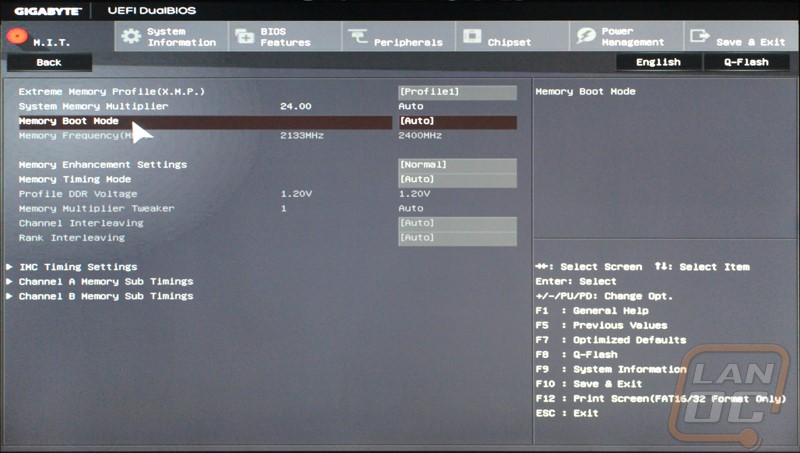Screen dimensions: 800x453
Task: Select the M.I.T. red circle icon
Action: pyautogui.click(x=17, y=36)
